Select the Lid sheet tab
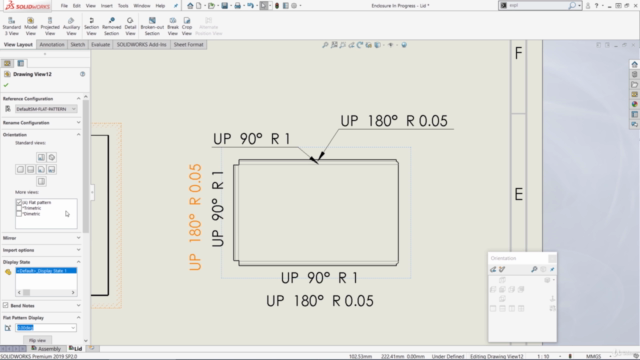640x360 pixels. point(76,349)
